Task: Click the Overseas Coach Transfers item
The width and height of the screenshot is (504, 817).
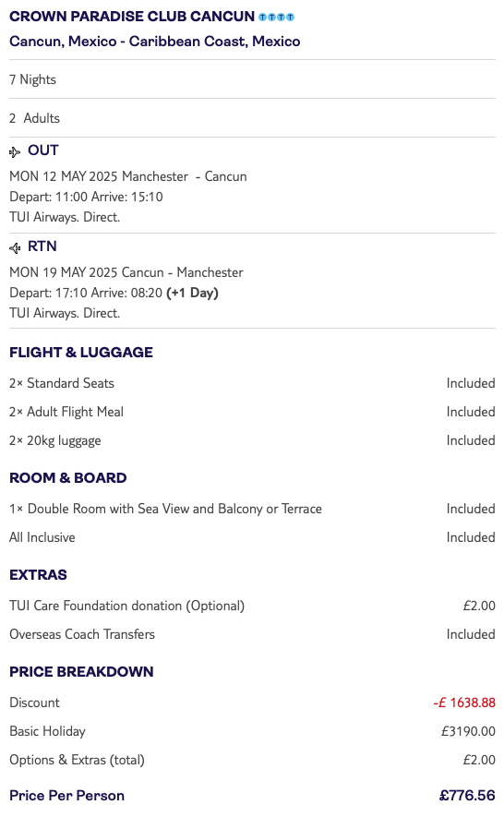Action: (x=82, y=634)
